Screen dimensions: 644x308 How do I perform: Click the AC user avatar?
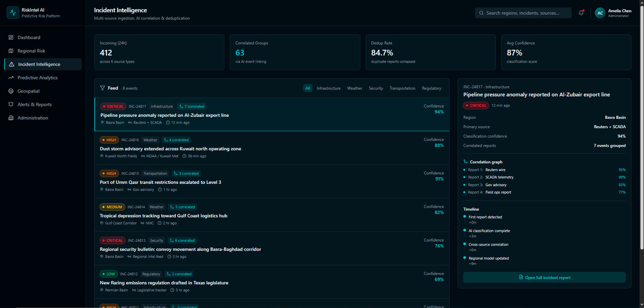pyautogui.click(x=600, y=13)
